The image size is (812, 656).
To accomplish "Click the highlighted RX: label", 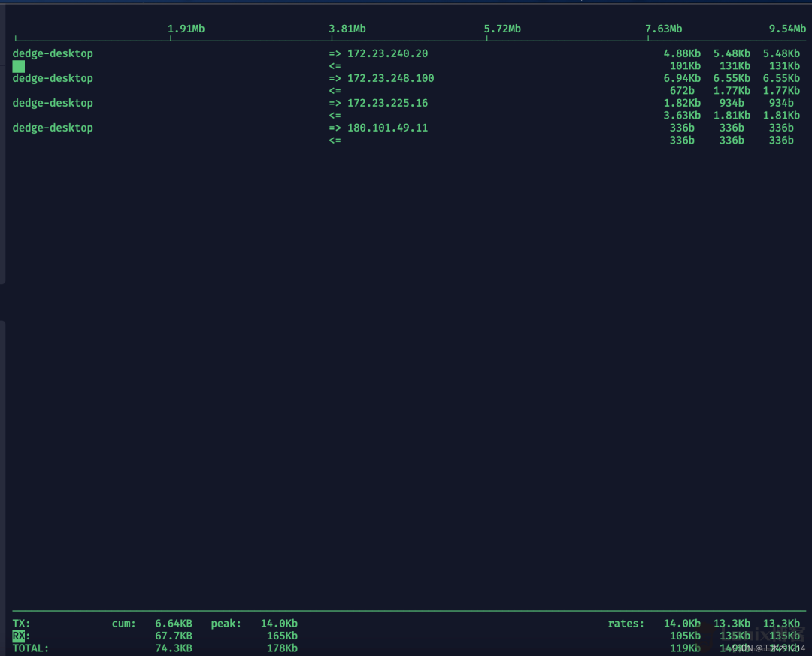I will pyautogui.click(x=21, y=636).
